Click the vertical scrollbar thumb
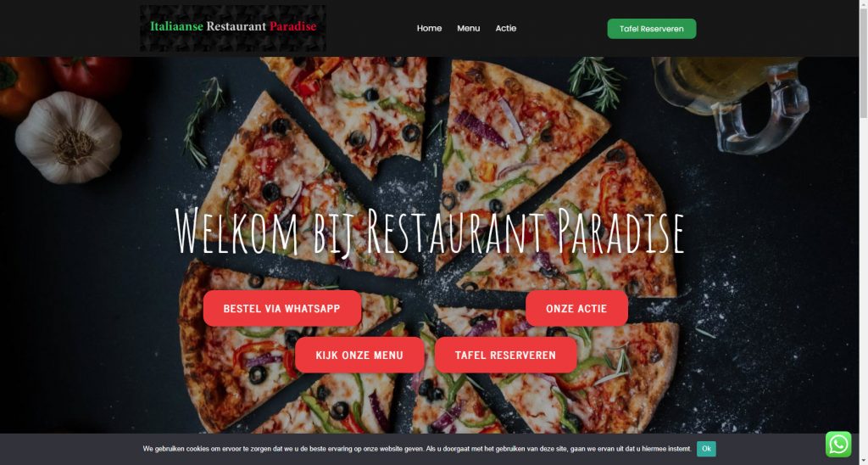The width and height of the screenshot is (868, 465). coord(863,63)
